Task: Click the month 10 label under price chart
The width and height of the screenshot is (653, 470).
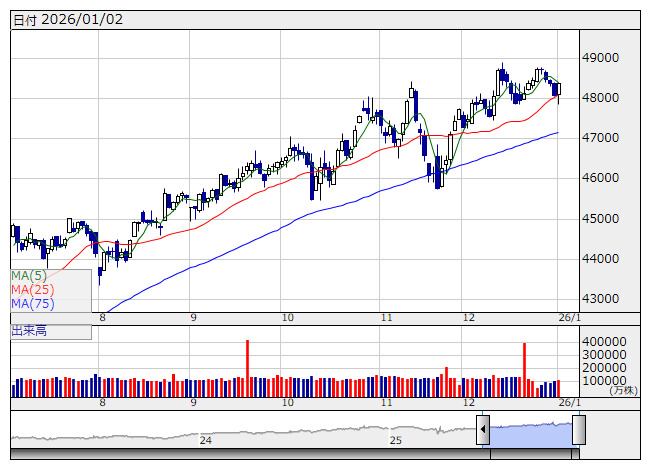Action: pos(288,318)
